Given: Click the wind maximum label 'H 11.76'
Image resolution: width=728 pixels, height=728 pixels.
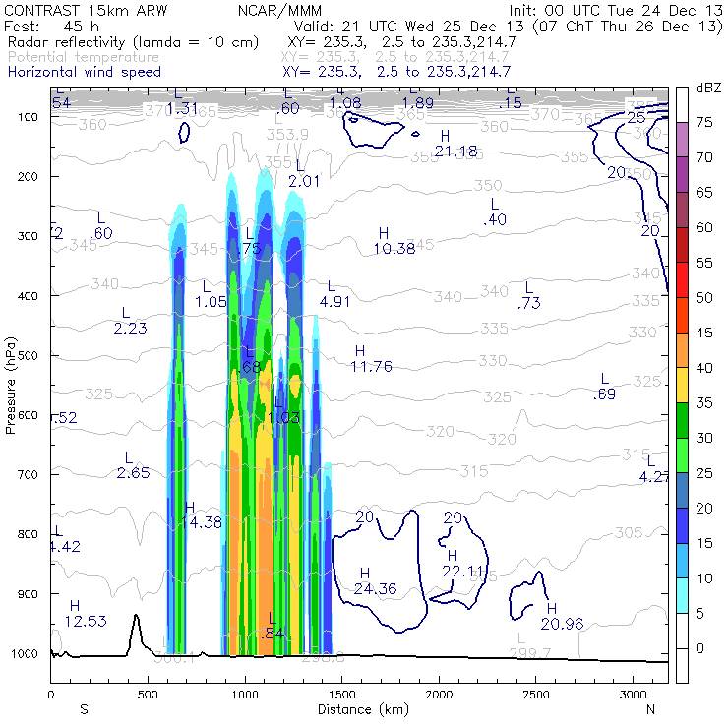Looking at the screenshot, I should (371, 359).
